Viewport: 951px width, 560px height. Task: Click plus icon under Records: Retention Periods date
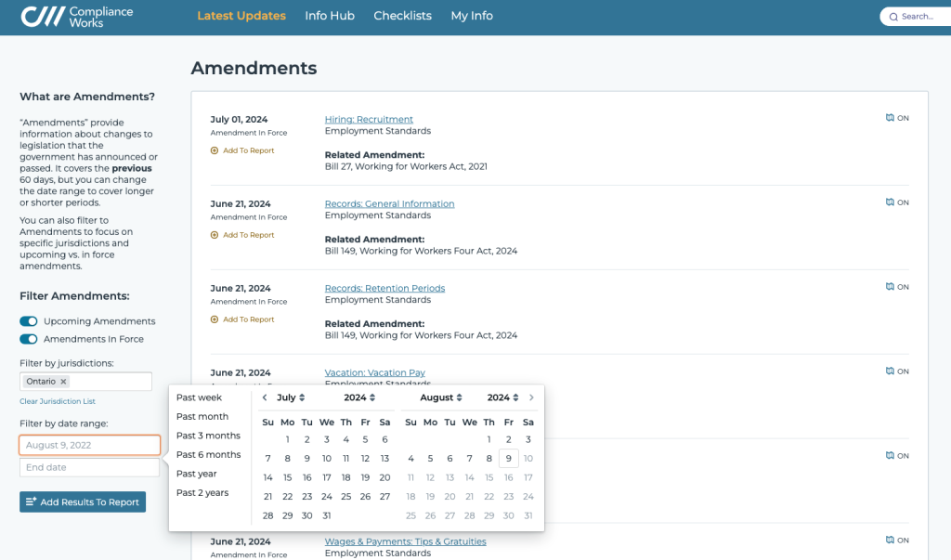point(215,319)
